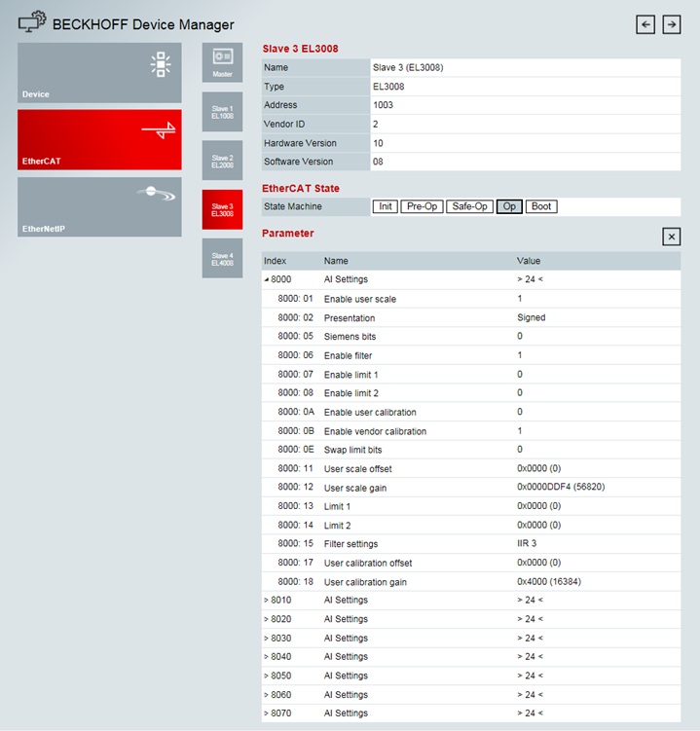700x731 pixels.
Task: Set state machine to Op
Action: [x=509, y=206]
